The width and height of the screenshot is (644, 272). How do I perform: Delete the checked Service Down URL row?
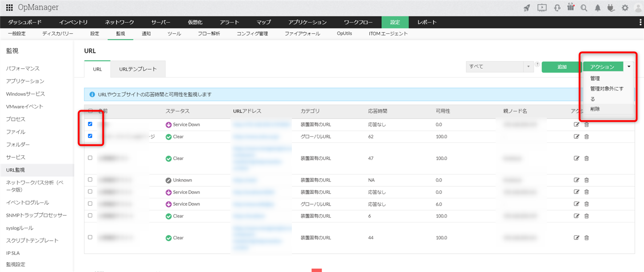click(x=587, y=124)
